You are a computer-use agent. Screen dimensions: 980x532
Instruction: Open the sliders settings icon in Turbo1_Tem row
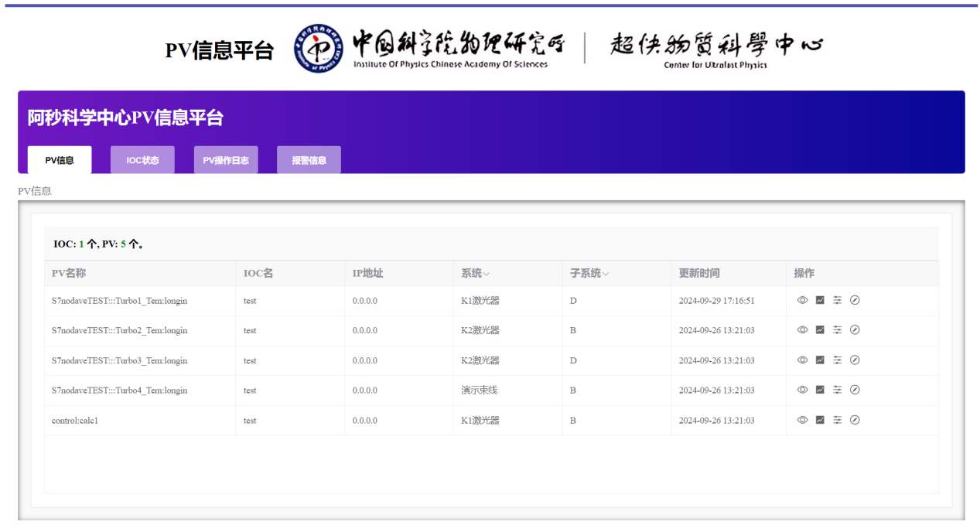click(x=837, y=300)
